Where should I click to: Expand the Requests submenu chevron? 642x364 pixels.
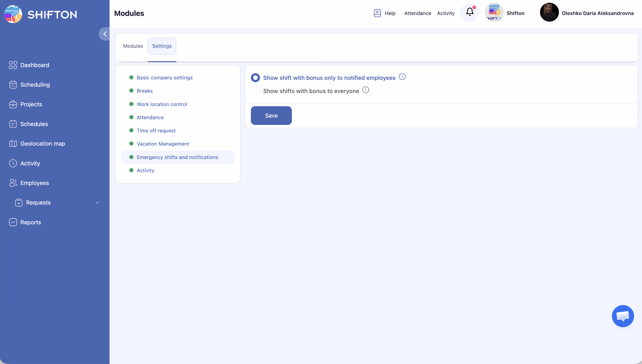pos(97,202)
